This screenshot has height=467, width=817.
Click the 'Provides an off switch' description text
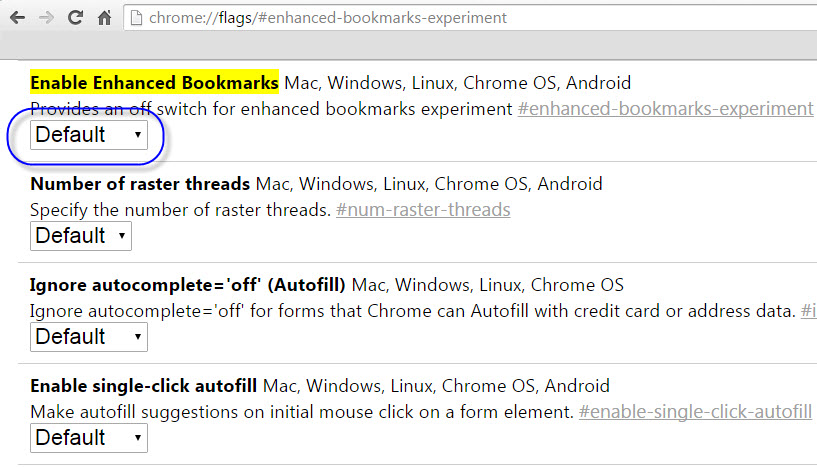pyautogui.click(x=270, y=108)
